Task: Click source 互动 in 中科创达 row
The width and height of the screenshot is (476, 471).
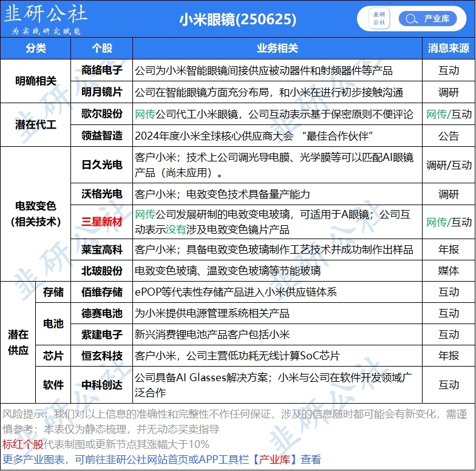Action: [x=449, y=385]
